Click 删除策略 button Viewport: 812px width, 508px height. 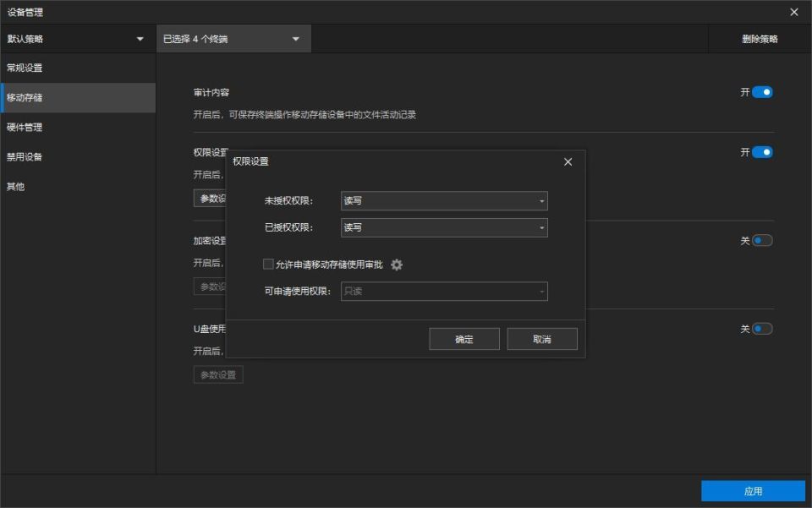coord(760,39)
